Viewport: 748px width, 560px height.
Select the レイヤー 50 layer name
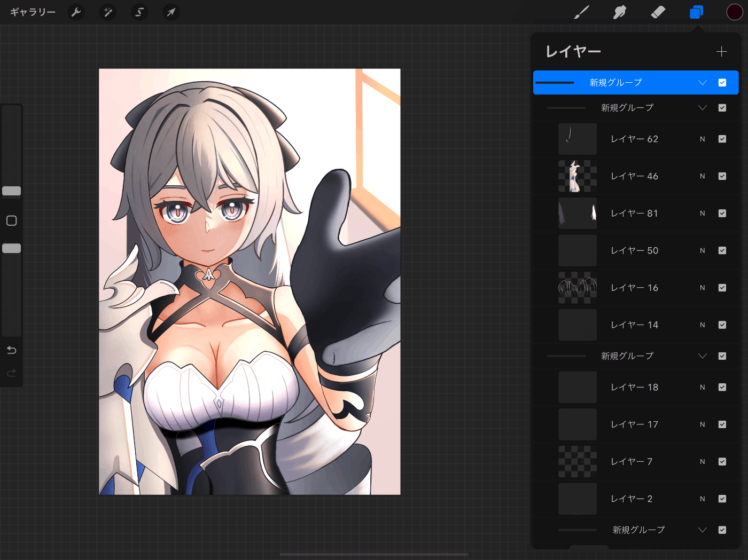pyautogui.click(x=635, y=250)
